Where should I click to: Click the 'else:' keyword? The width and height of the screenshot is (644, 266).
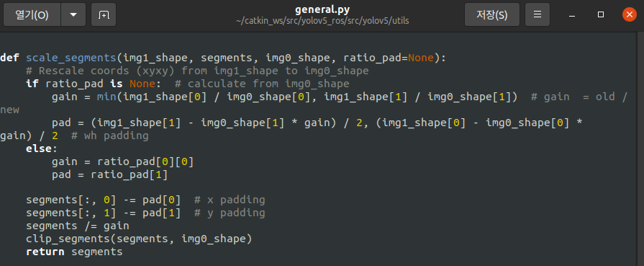tap(42, 148)
